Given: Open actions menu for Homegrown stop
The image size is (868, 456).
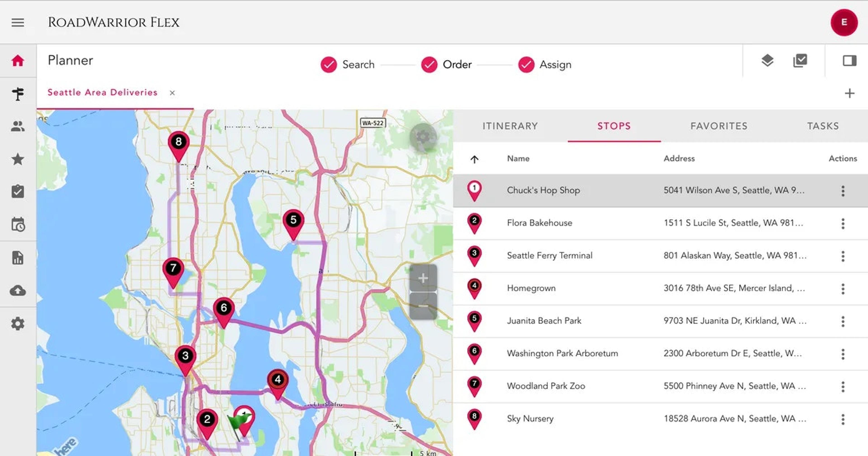Looking at the screenshot, I should coord(843,289).
